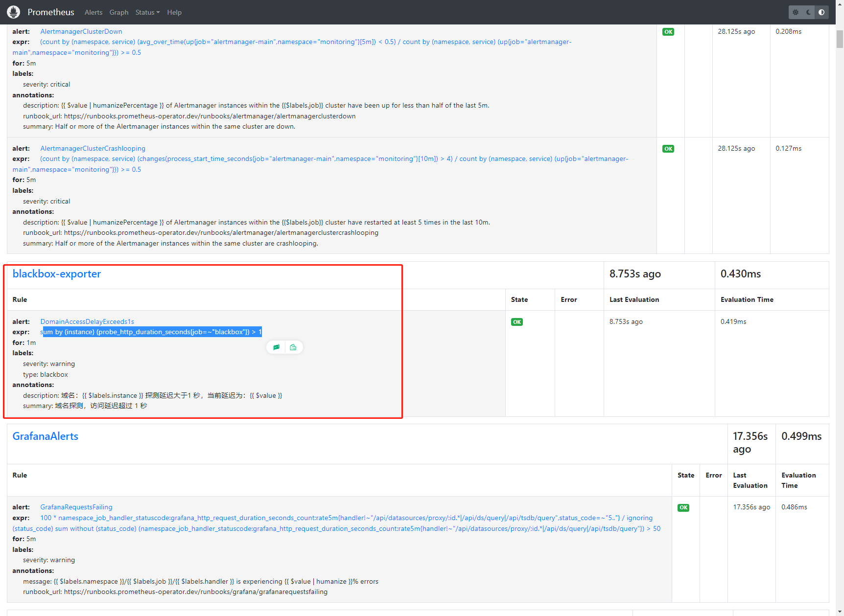Click the "0.127ms" evaluation time
The image size is (844, 616).
coord(789,149)
